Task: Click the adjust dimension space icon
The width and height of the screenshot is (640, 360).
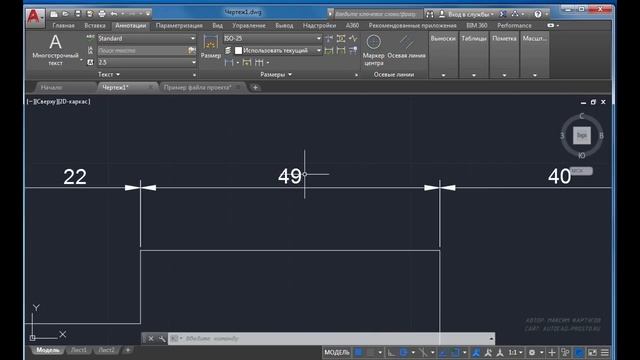Action: (341, 38)
